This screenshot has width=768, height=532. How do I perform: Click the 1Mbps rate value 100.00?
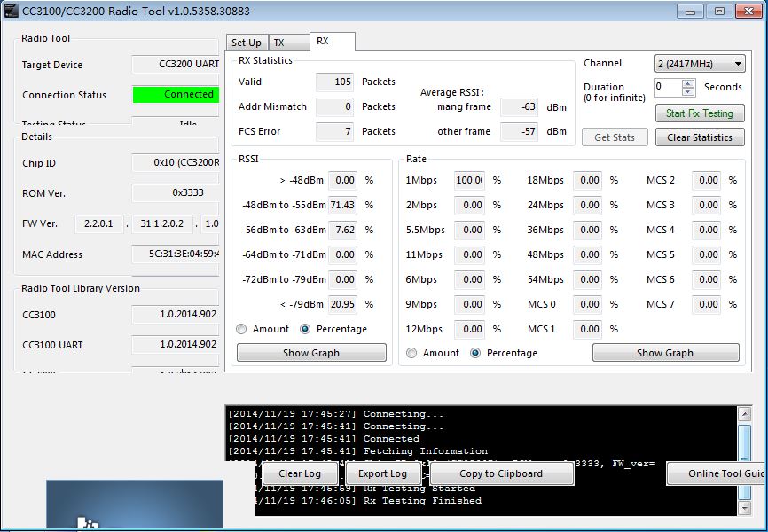[469, 180]
